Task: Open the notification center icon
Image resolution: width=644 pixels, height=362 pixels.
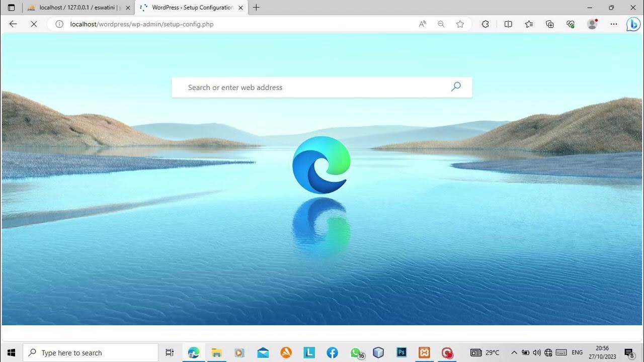Action: (x=629, y=353)
